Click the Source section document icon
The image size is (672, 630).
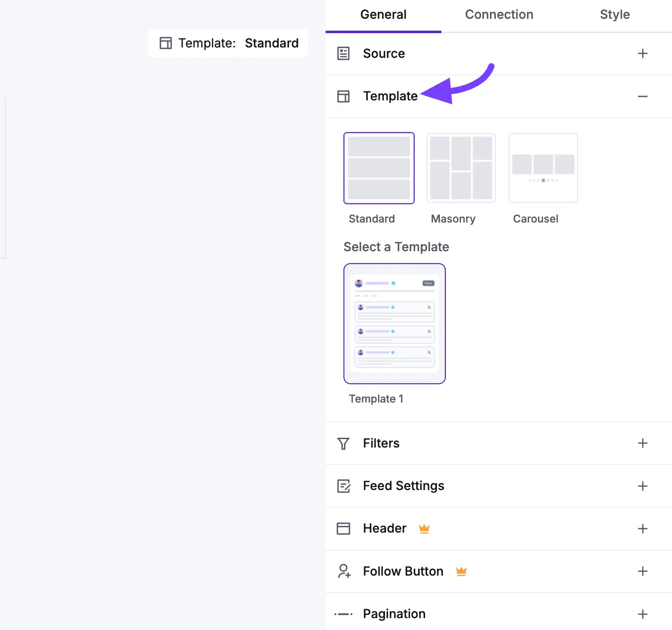[x=343, y=53]
